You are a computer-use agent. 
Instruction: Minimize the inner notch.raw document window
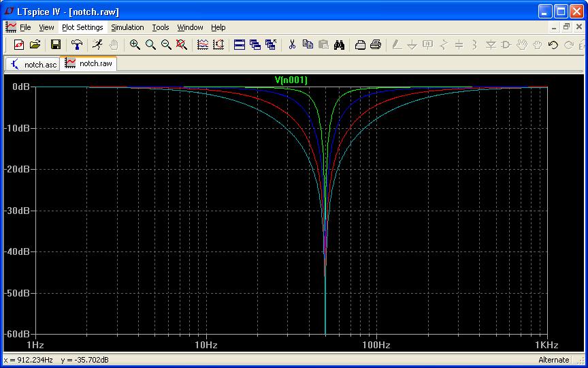pyautogui.click(x=555, y=27)
